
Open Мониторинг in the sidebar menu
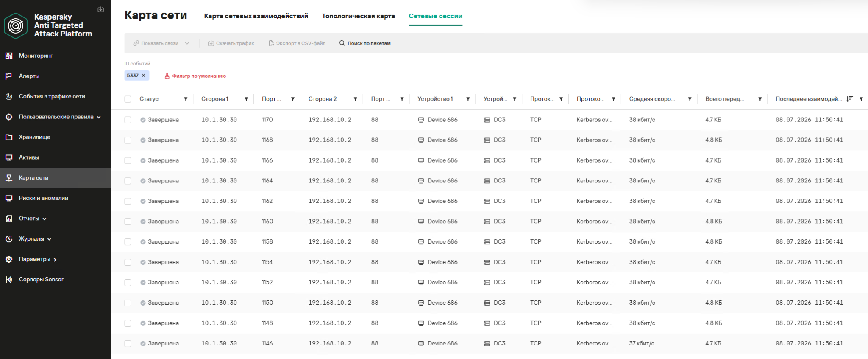[36, 56]
